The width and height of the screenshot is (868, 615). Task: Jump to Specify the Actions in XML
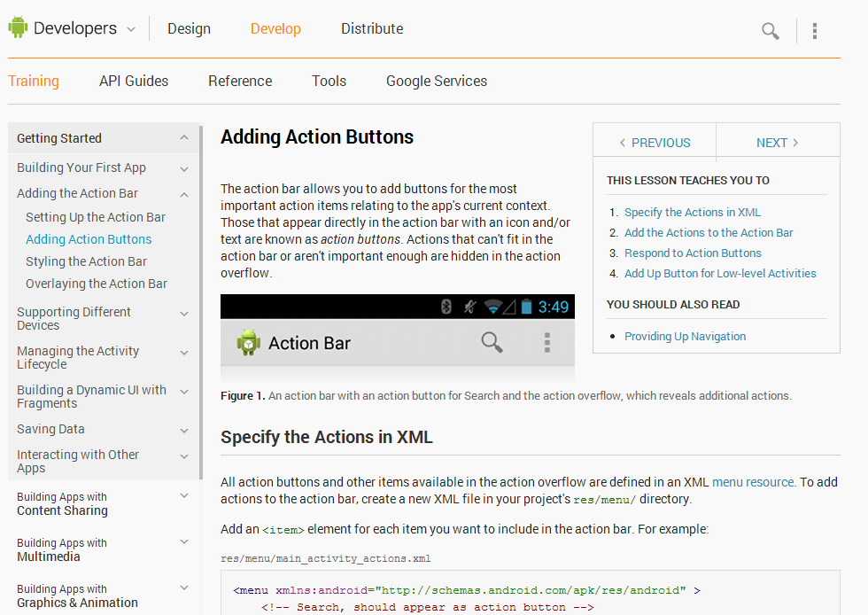[693, 212]
